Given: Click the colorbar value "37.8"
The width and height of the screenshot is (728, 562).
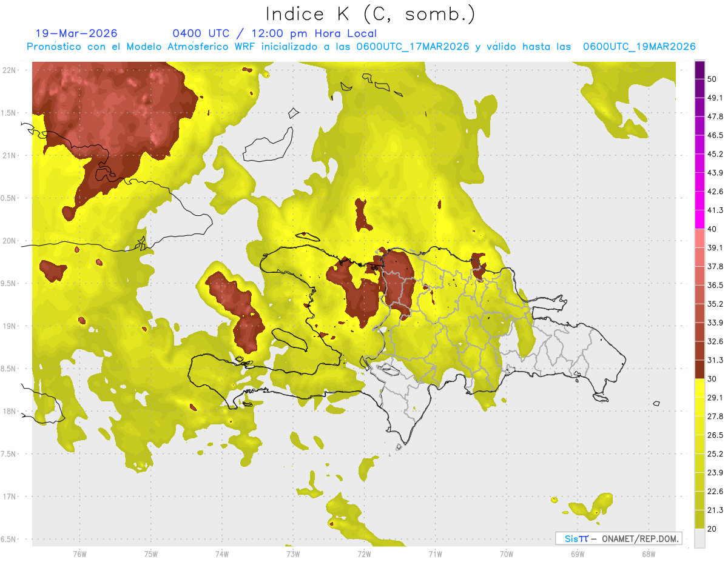Looking at the screenshot, I should click(715, 266).
